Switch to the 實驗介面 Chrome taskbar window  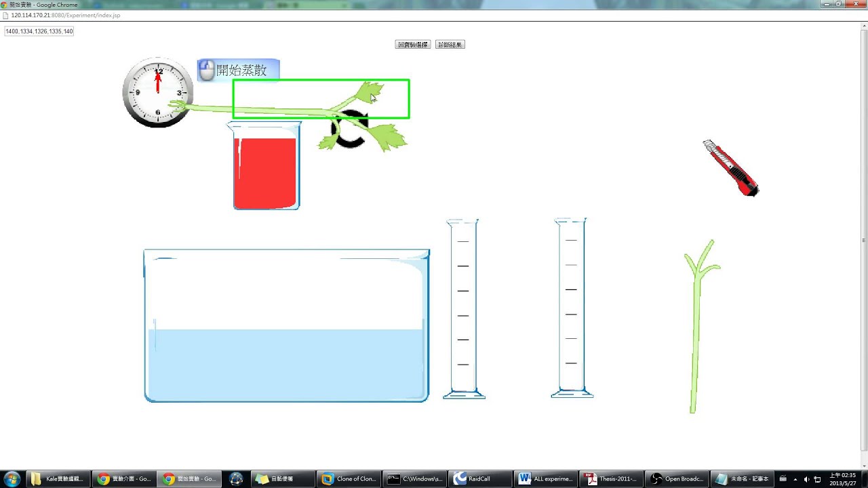click(x=124, y=479)
